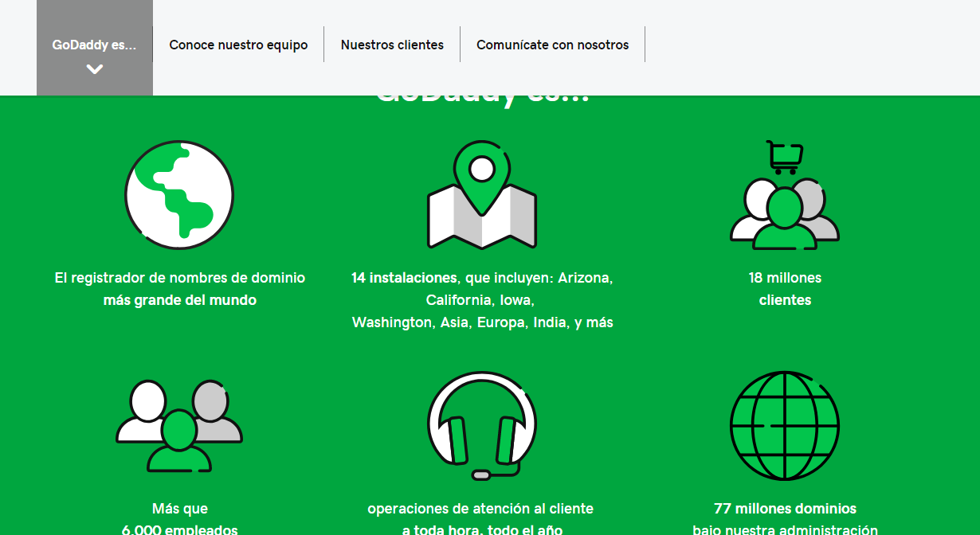Click the customer support headset icon
The width and height of the screenshot is (980, 535).
coord(482,426)
